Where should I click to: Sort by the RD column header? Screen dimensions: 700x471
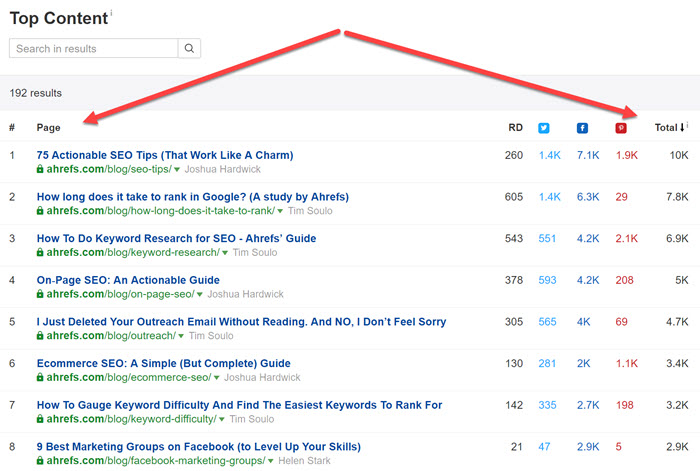point(515,128)
